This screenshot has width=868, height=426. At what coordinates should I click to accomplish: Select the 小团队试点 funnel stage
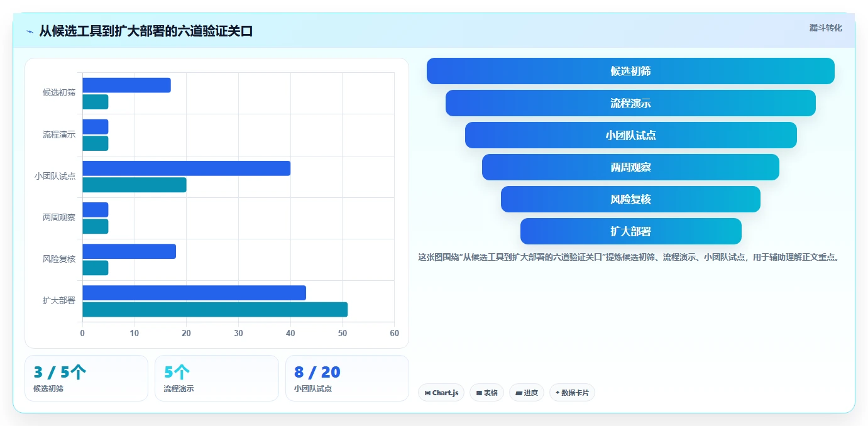tap(630, 135)
